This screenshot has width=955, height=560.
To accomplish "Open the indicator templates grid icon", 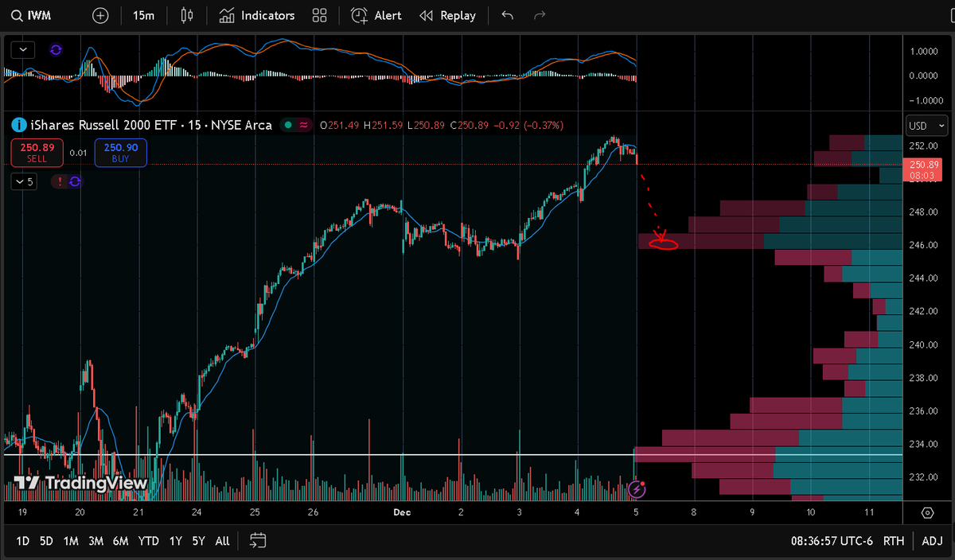I will pyautogui.click(x=320, y=16).
